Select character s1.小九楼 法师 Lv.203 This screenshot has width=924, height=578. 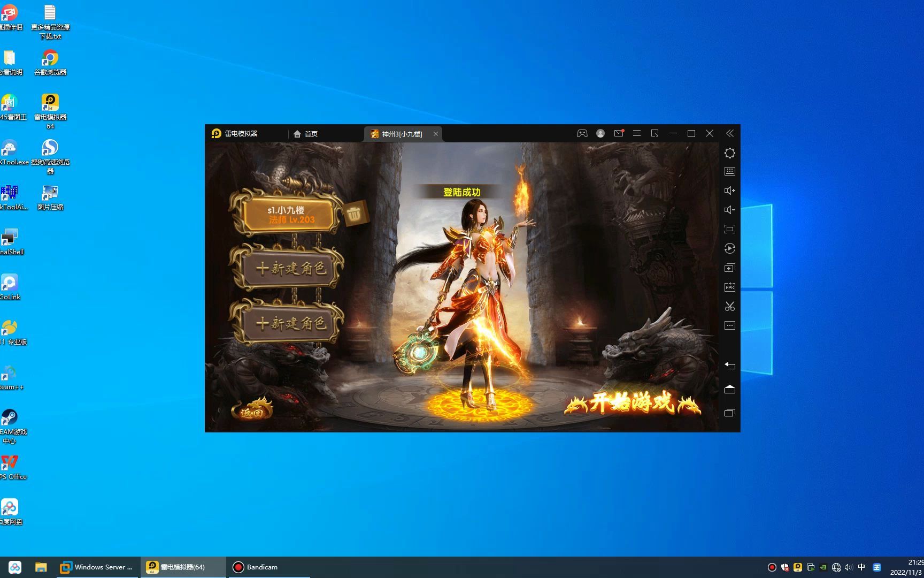(289, 215)
